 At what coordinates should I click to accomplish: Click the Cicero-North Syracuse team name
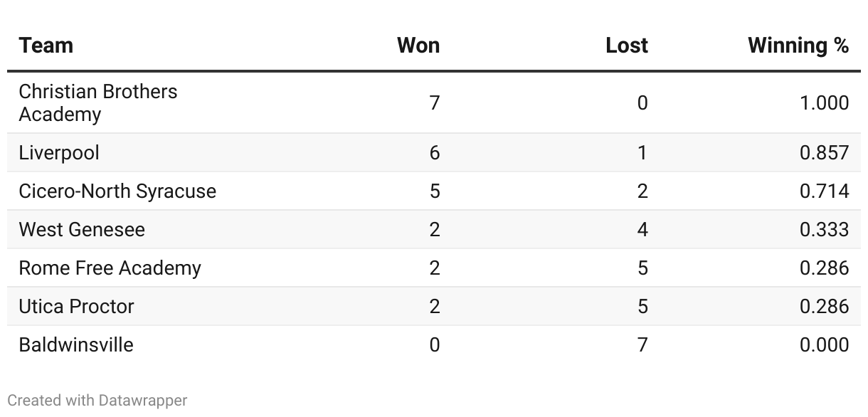(x=117, y=191)
